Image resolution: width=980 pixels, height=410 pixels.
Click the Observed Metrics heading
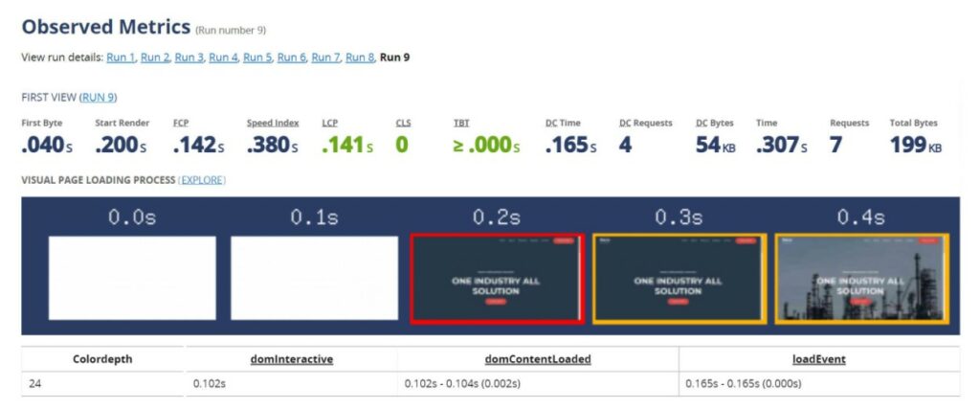point(106,27)
